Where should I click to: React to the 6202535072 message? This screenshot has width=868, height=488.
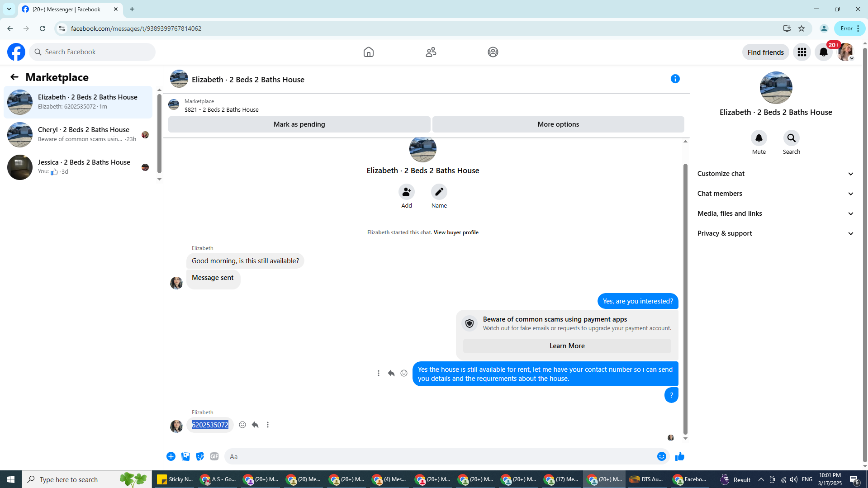(x=242, y=425)
